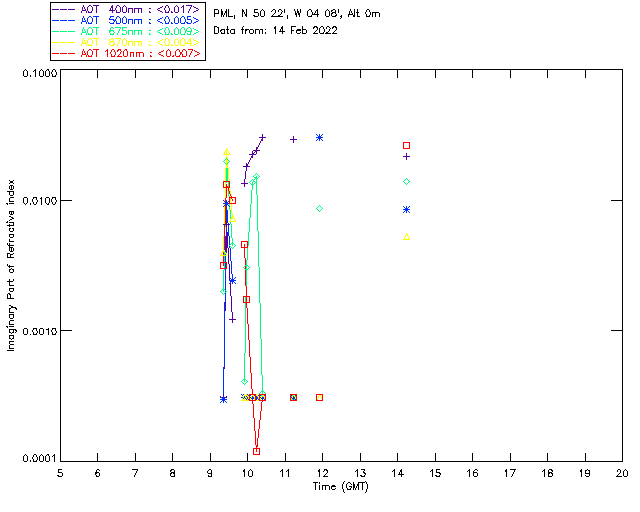Image resolution: width=640 pixels, height=512 pixels.
Task: Select the bottom-row red square marker near 12 GMT
Action: tap(320, 398)
